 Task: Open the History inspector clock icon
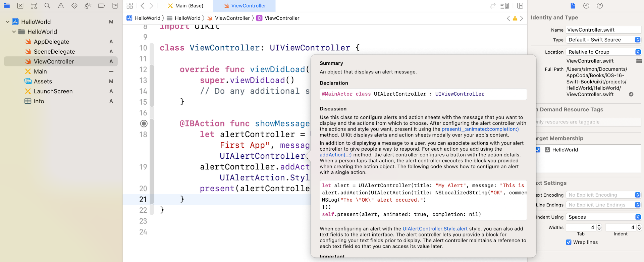[x=586, y=6]
